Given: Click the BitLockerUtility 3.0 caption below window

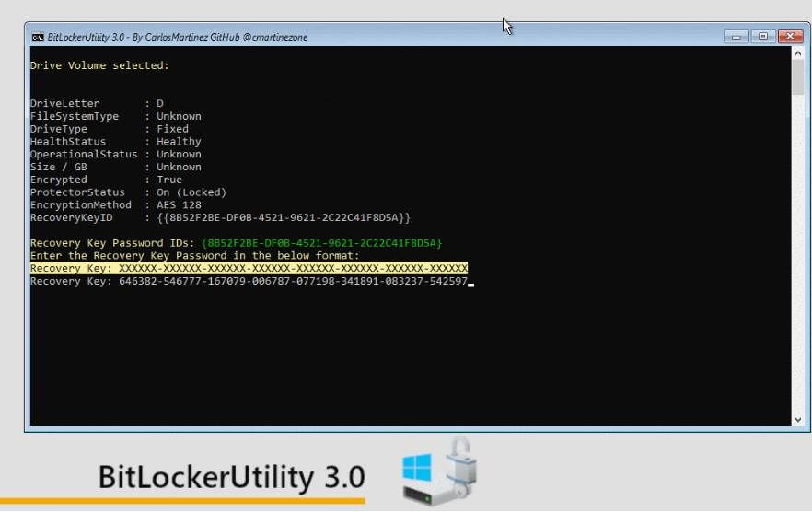Looking at the screenshot, I should point(231,477).
